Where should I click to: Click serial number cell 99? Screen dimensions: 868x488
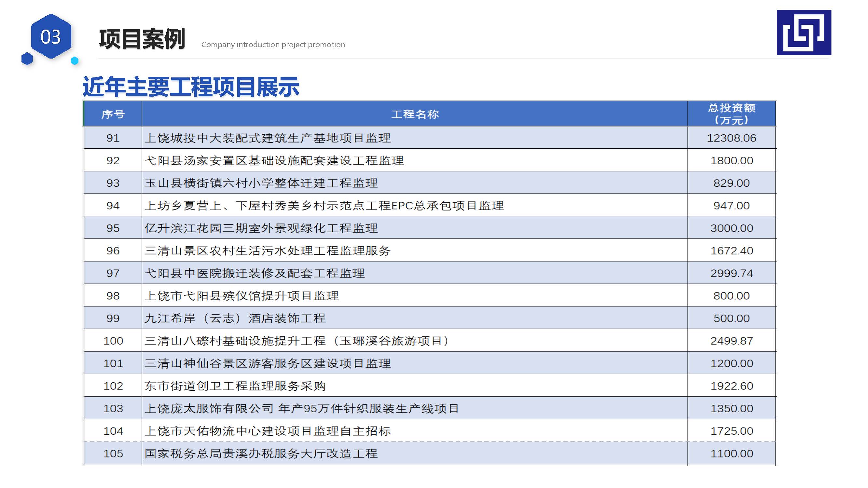click(x=113, y=318)
